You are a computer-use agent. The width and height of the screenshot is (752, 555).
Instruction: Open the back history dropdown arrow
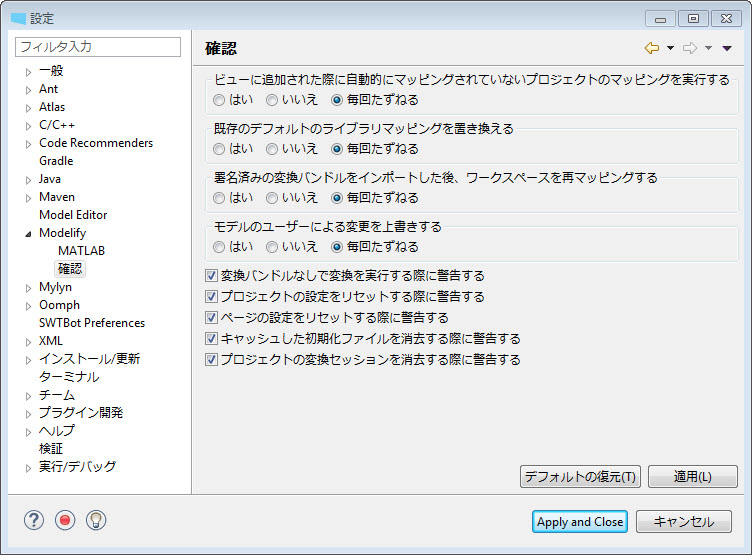pyautogui.click(x=670, y=48)
